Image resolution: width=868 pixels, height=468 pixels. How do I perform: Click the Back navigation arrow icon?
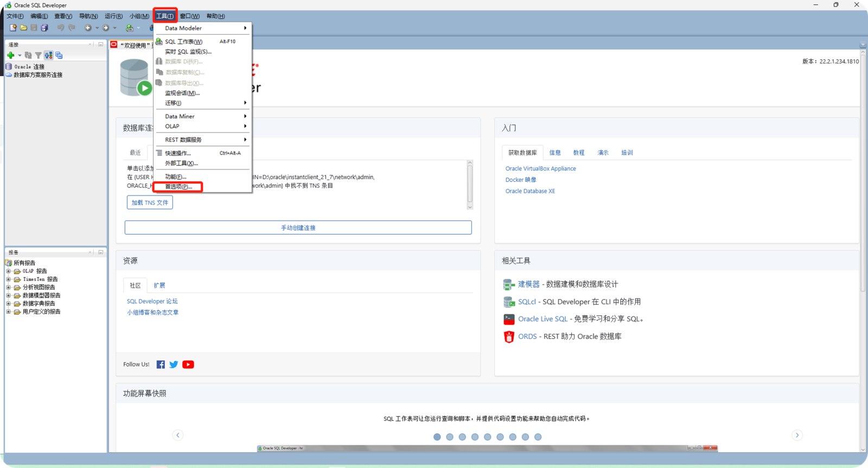click(88, 28)
